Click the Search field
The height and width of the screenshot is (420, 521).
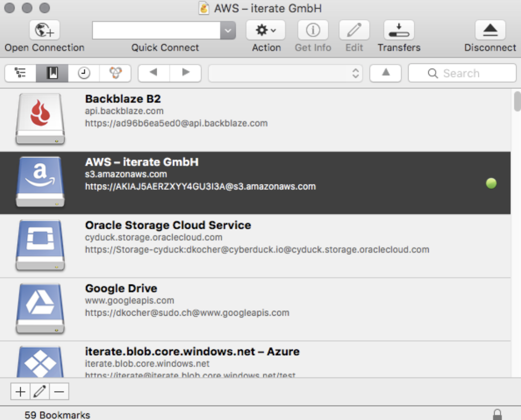click(x=461, y=73)
